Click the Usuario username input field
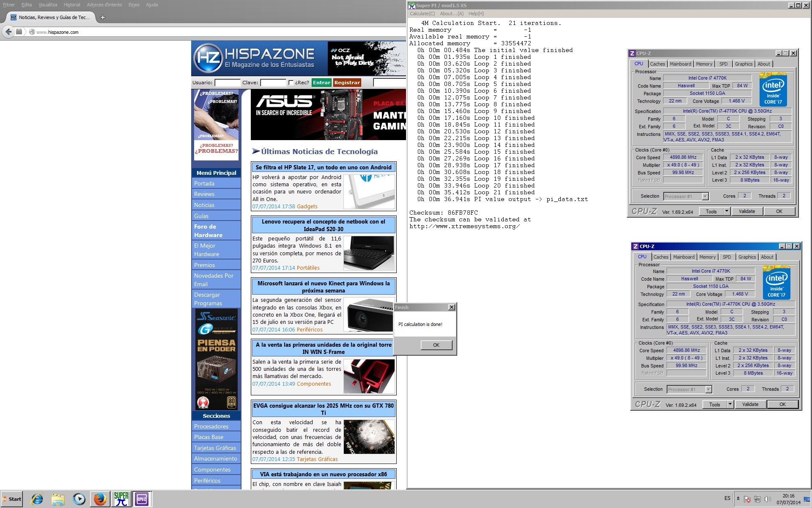This screenshot has width=812, height=508. [227, 83]
